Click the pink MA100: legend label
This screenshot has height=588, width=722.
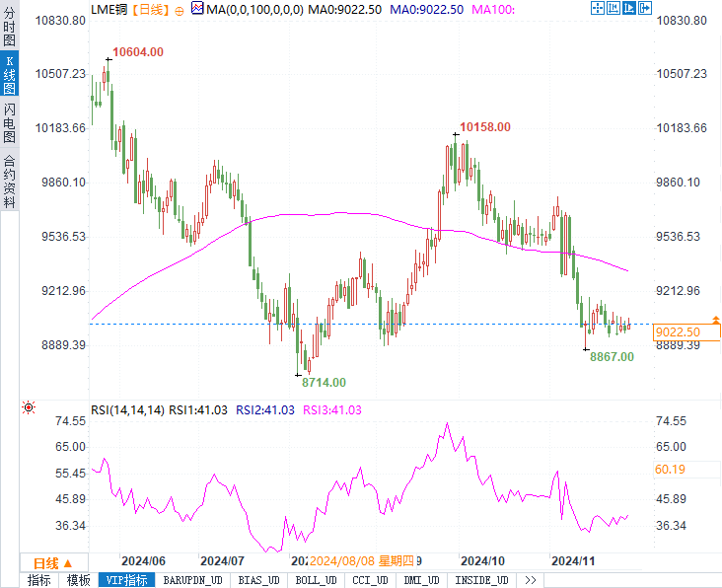(493, 9)
